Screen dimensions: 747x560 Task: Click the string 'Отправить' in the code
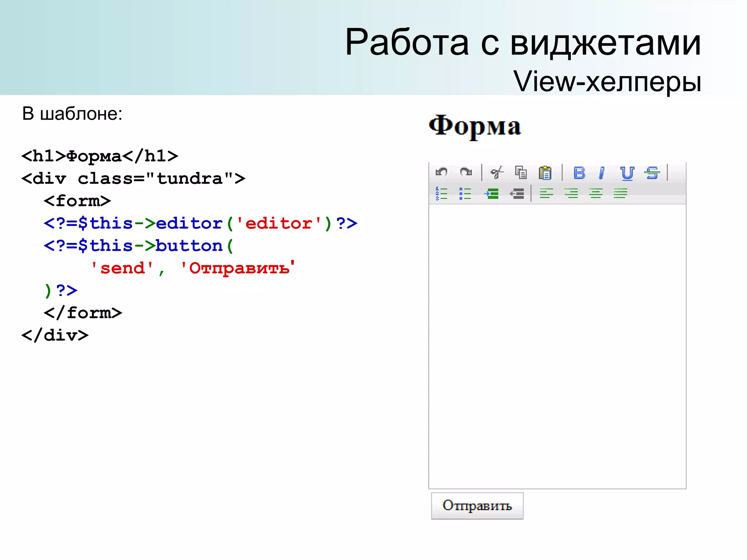(237, 268)
